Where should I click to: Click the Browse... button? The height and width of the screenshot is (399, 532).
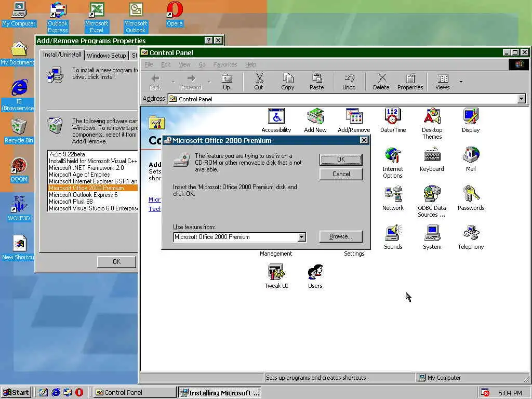(x=341, y=236)
